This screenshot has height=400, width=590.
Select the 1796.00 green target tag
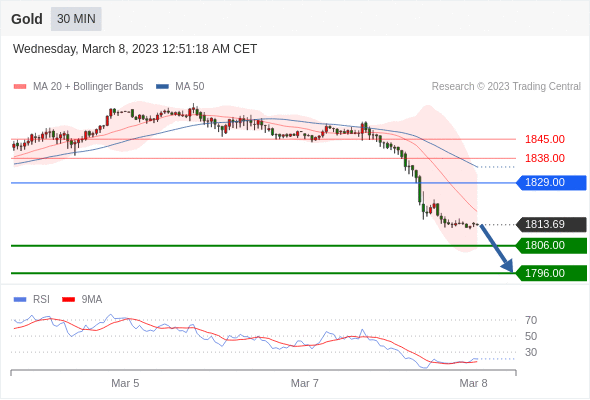coord(551,273)
